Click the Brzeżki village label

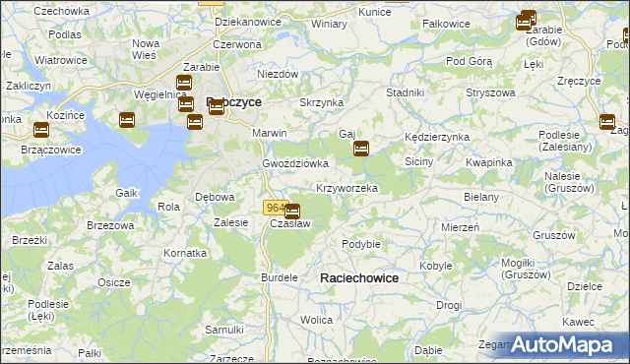tap(30, 240)
